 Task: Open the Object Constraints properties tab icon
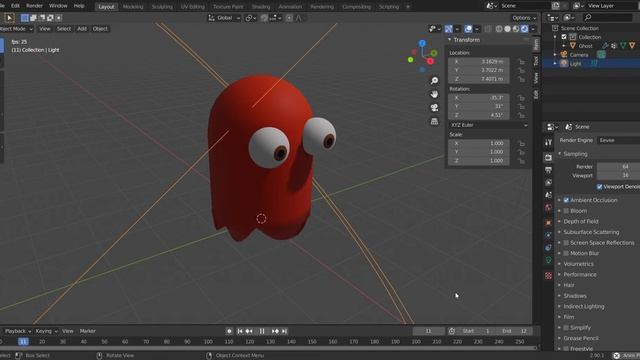coord(548,248)
